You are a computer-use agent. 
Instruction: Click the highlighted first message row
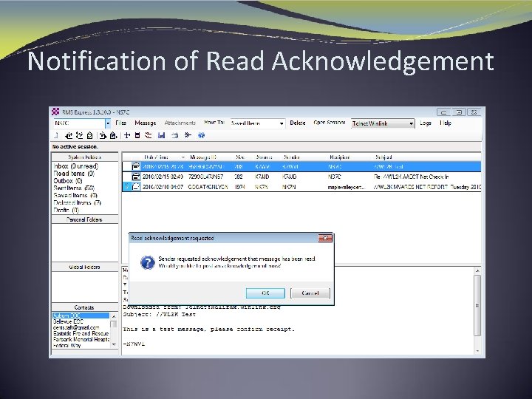click(301, 166)
